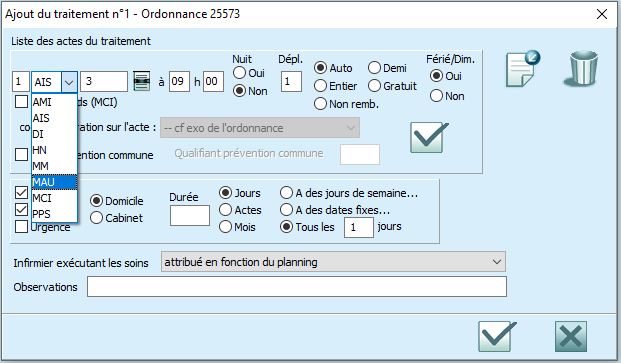Click the act validation checkmark icon
Image resolution: width=621 pixels, height=363 pixels.
(429, 137)
